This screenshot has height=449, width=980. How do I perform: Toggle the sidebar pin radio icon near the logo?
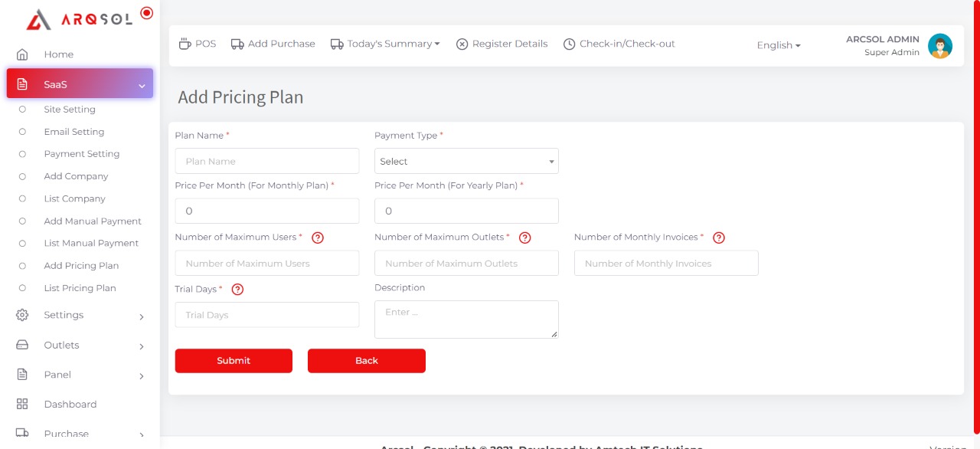pyautogui.click(x=147, y=13)
